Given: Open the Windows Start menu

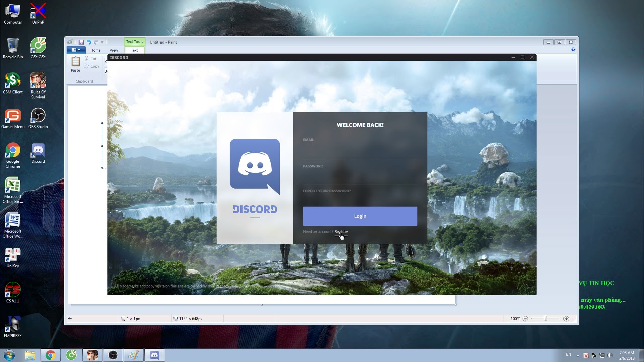Looking at the screenshot, I should point(9,355).
